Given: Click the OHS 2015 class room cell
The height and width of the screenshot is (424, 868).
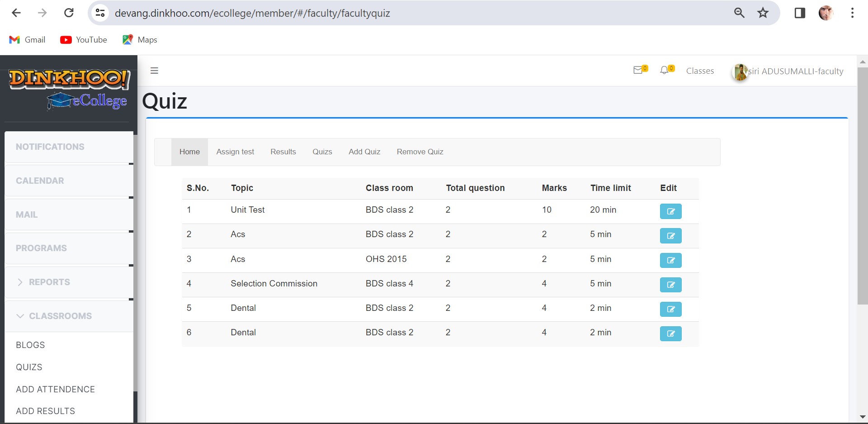Looking at the screenshot, I should click(x=386, y=259).
